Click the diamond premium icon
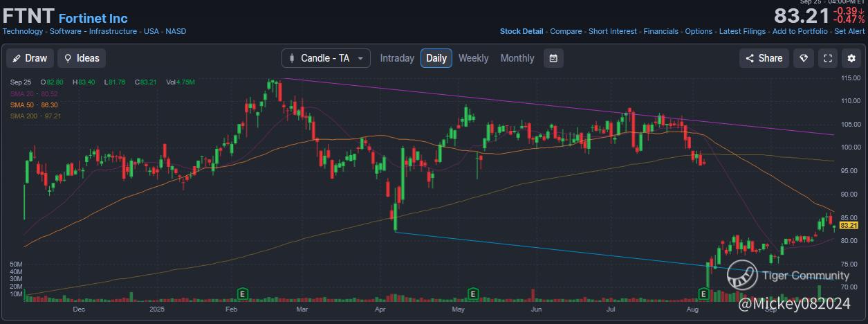The height and width of the screenshot is (324, 868). (804, 58)
